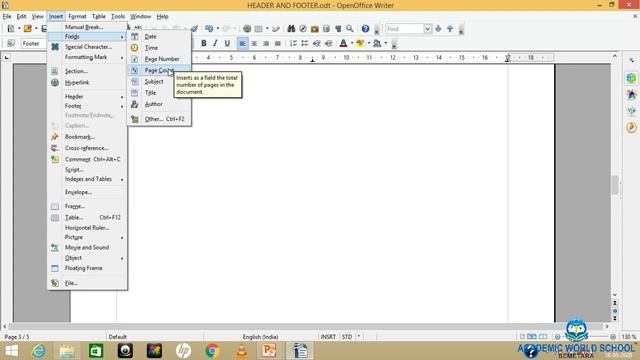Click Bookmark… menu entry
The height and width of the screenshot is (360, 640).
pos(87,137)
